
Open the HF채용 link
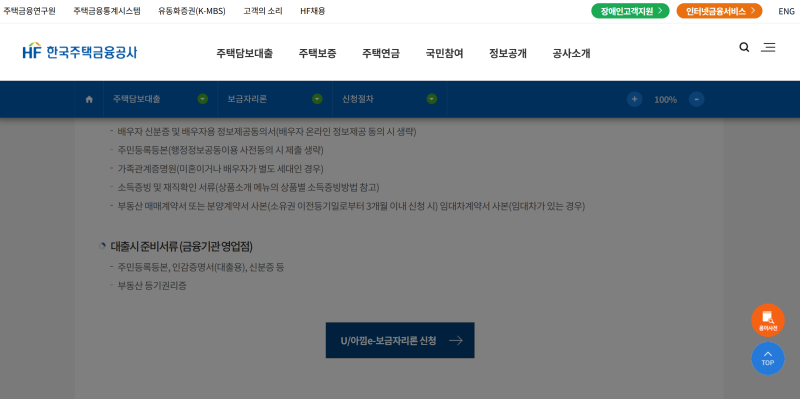pyautogui.click(x=313, y=11)
